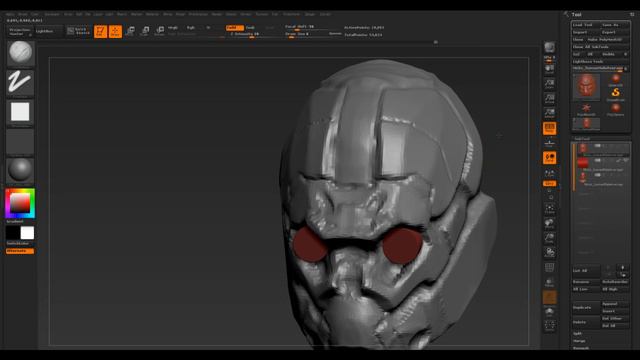
Task: Click the Move view icon in right shelf
Action: [549, 224]
